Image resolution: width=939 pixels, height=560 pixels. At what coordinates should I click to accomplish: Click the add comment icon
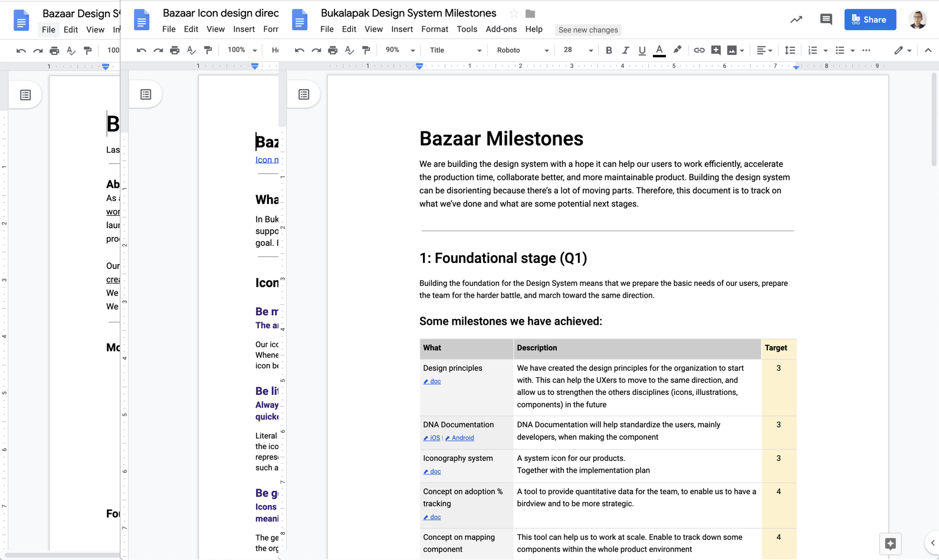pos(715,50)
